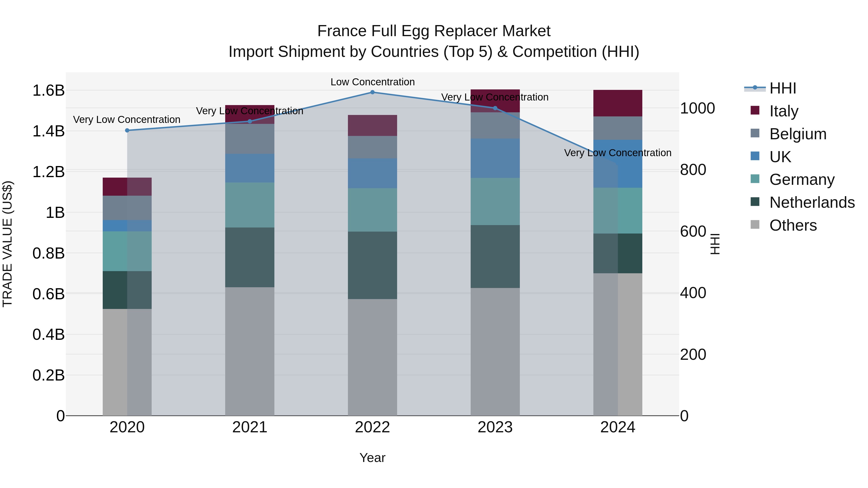Toggle Germany series in legend

coord(793,180)
